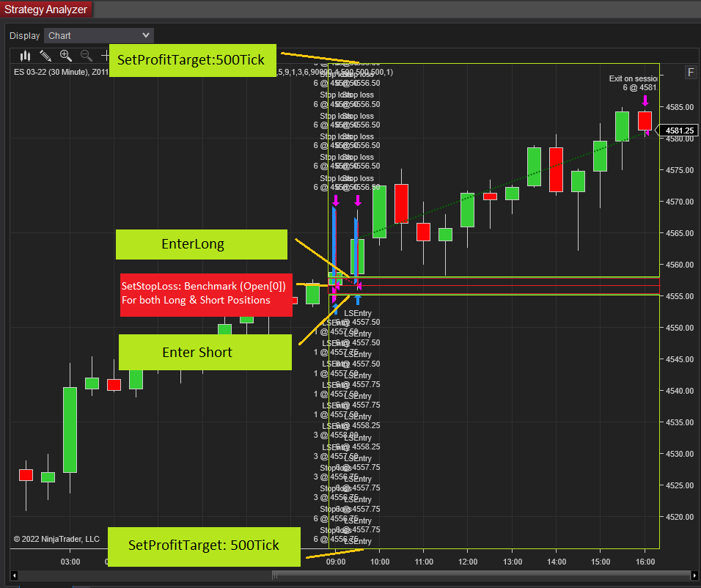Click the '4545.00' price axis label

(680, 359)
